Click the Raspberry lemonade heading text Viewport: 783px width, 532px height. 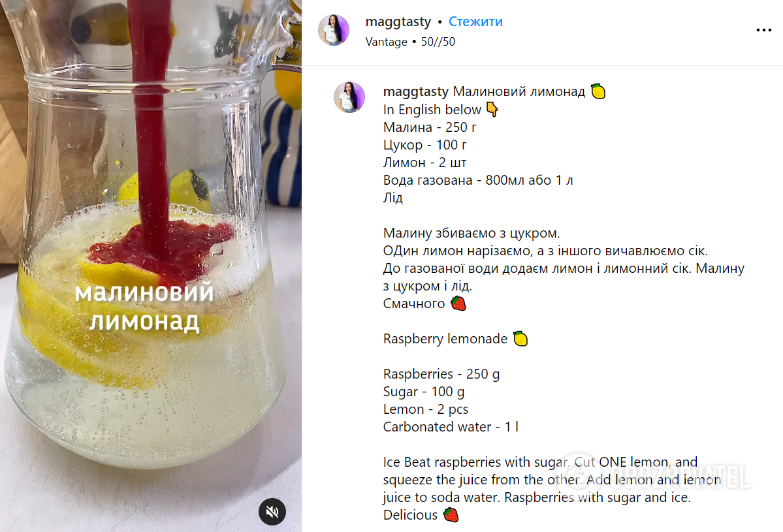(x=445, y=339)
